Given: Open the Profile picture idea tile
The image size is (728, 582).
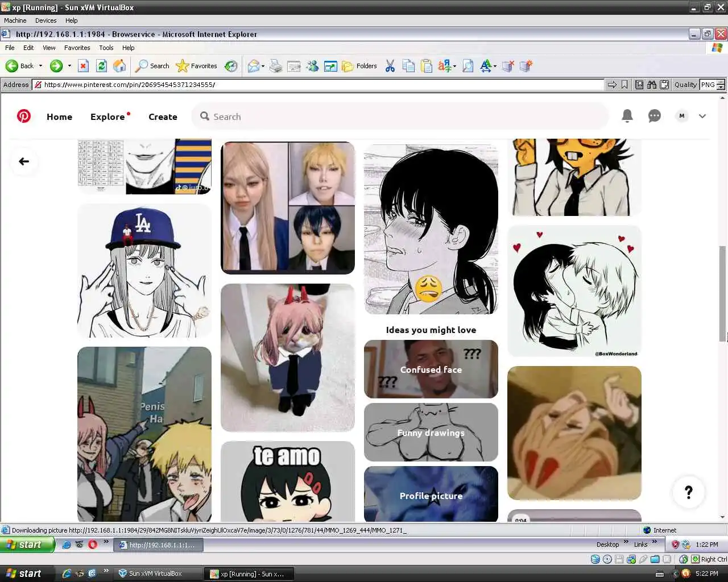Looking at the screenshot, I should (431, 494).
